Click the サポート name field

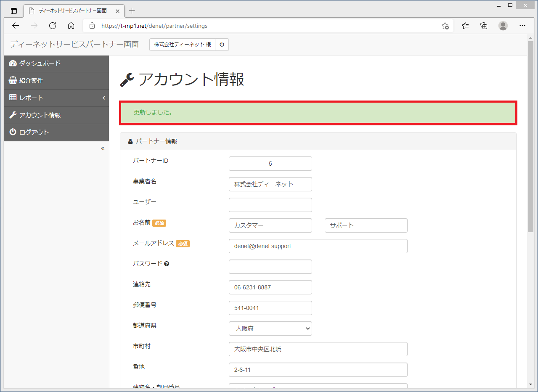[x=366, y=225]
